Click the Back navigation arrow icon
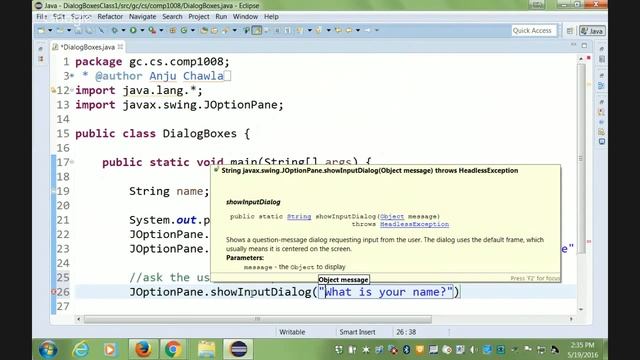Screen dimensions: 640x360 point(349,30)
